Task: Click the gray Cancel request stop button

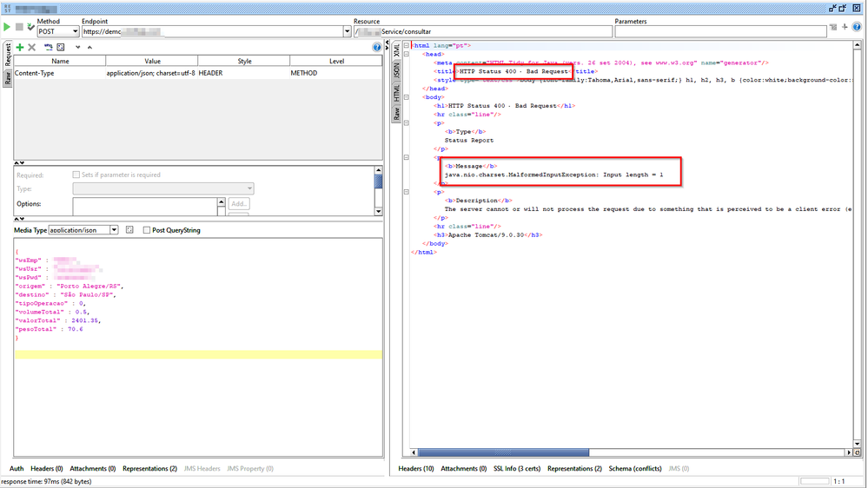Action: pyautogui.click(x=19, y=28)
